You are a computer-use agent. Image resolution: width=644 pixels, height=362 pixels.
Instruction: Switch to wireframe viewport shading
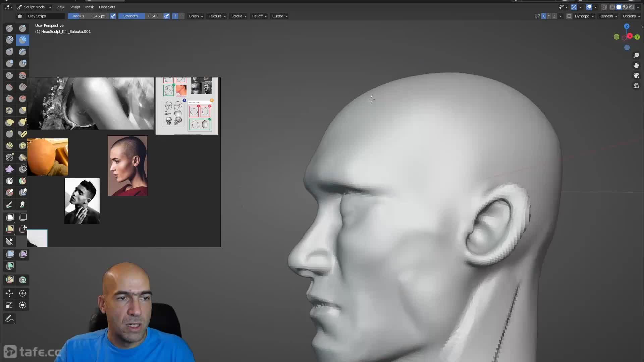[612, 7]
